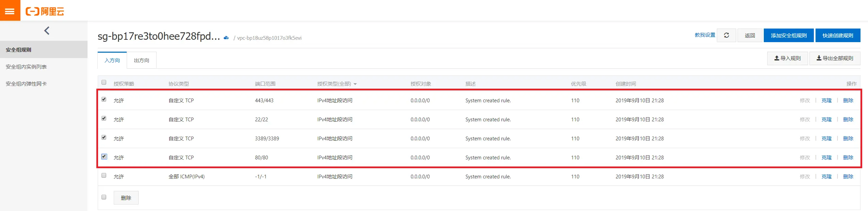Click 导入规则 button
This screenshot has width=868, height=211.
[787, 58]
